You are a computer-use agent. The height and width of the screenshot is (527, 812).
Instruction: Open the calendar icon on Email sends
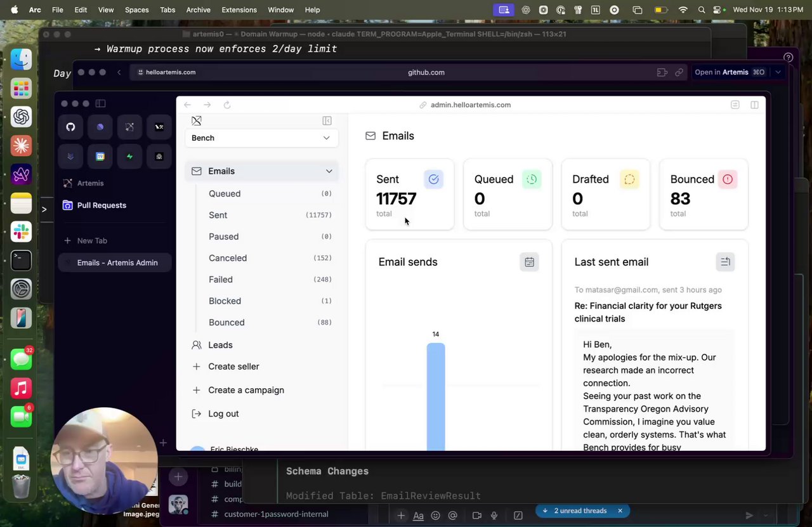coord(529,262)
